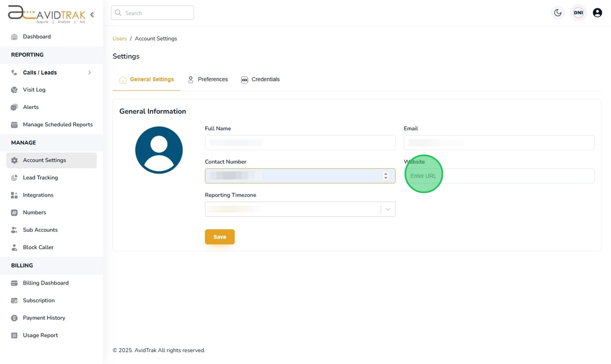The width and height of the screenshot is (611, 364).
Task: Click the Save button
Action: click(220, 236)
